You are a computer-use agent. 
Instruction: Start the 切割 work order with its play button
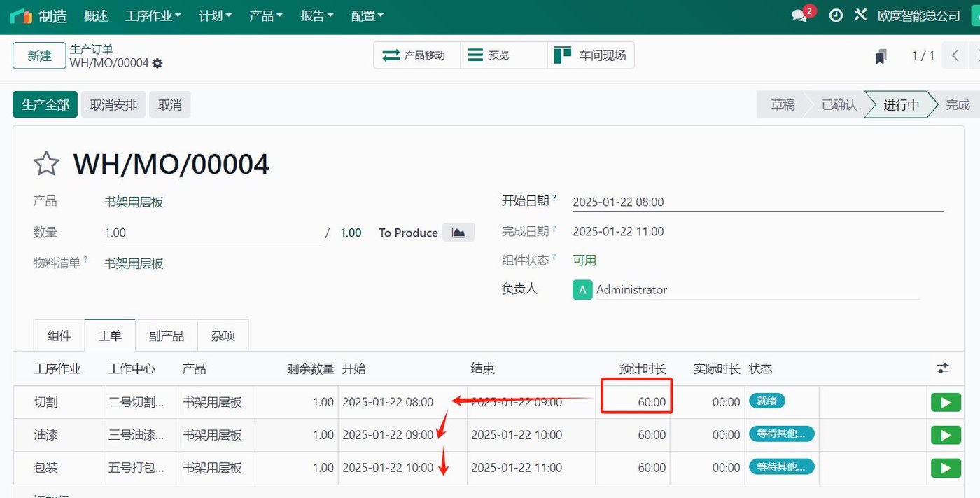pyautogui.click(x=945, y=402)
